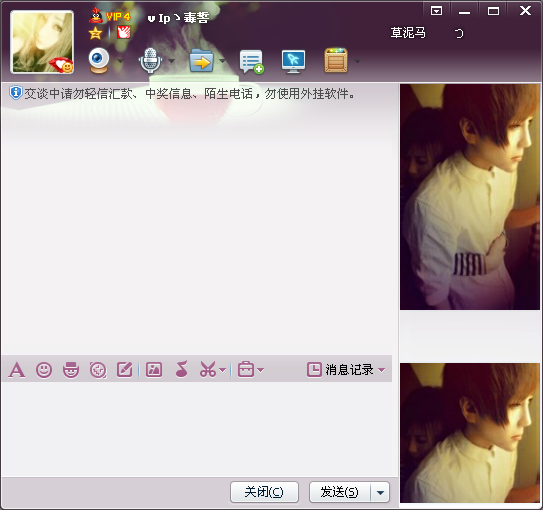Image resolution: width=543 pixels, height=510 pixels.
Task: Open font settings with A icon
Action: [x=17, y=370]
